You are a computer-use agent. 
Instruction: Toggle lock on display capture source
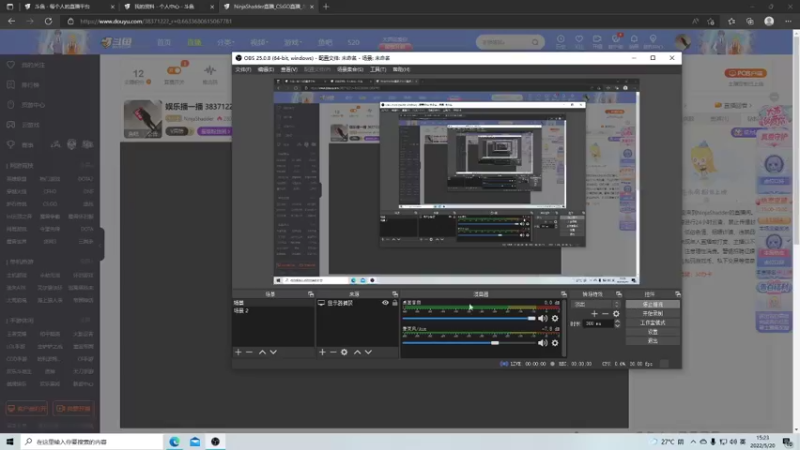(394, 303)
